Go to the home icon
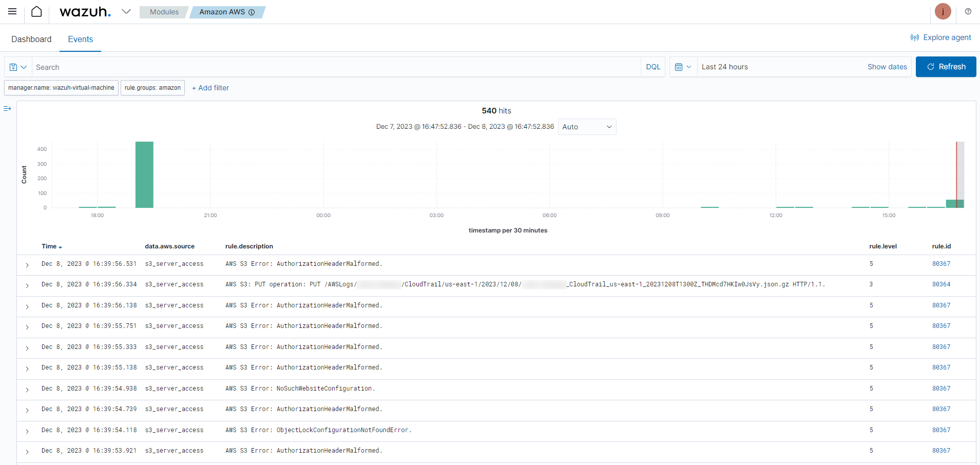The width and height of the screenshot is (980, 465). [x=36, y=11]
